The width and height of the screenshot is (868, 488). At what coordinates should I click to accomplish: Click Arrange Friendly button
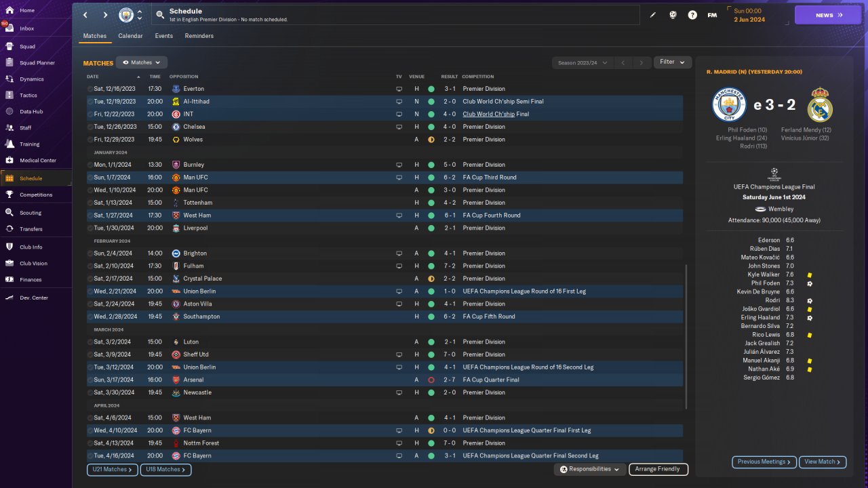click(658, 469)
